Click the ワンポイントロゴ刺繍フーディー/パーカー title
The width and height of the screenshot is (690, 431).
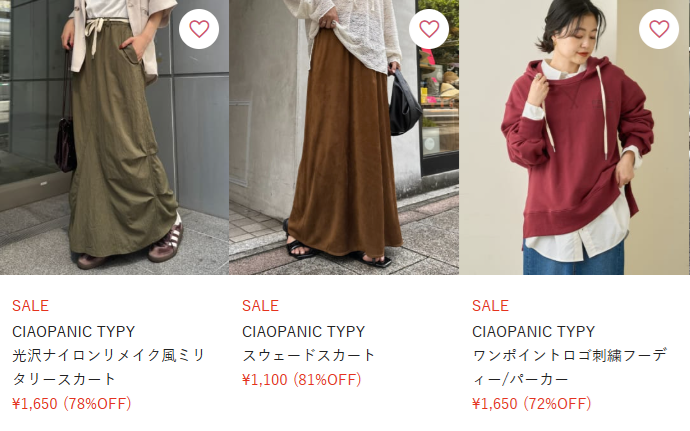pos(569,367)
